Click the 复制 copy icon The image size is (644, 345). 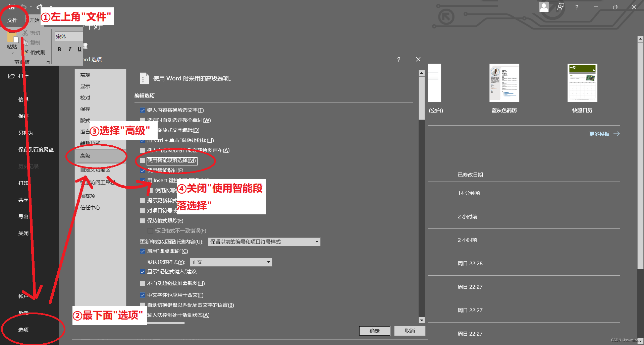25,43
